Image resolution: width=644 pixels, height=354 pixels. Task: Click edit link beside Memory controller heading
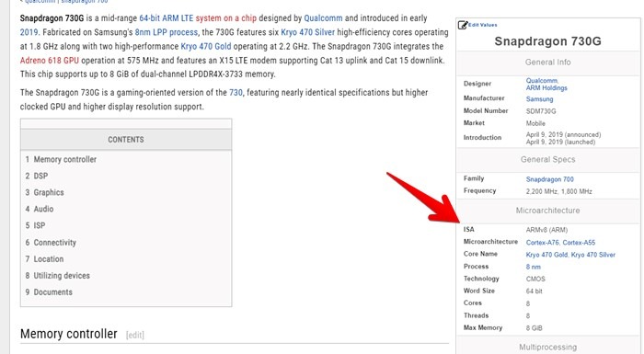point(135,335)
